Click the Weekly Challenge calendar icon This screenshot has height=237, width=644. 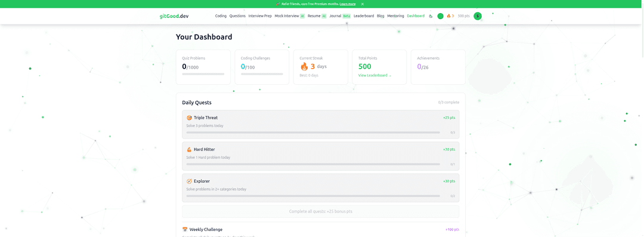click(x=184, y=230)
